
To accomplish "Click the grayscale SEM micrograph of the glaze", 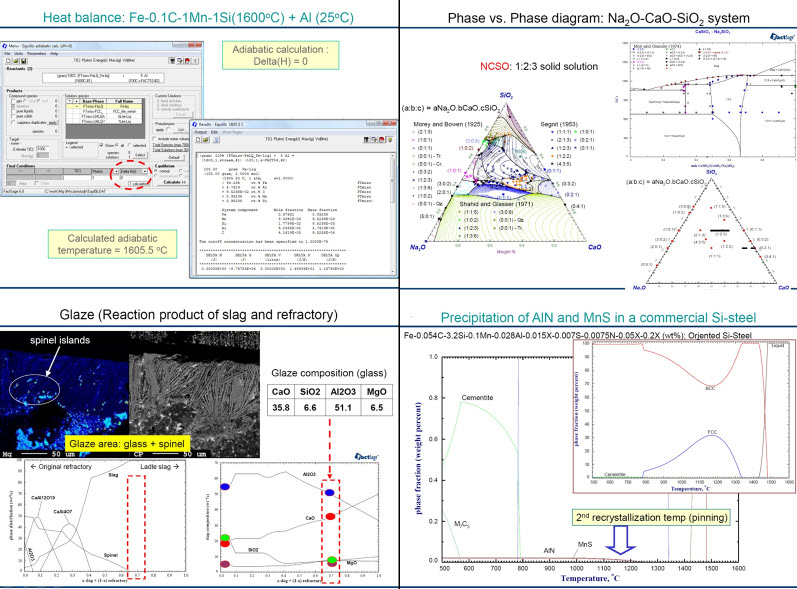I will 195,394.
